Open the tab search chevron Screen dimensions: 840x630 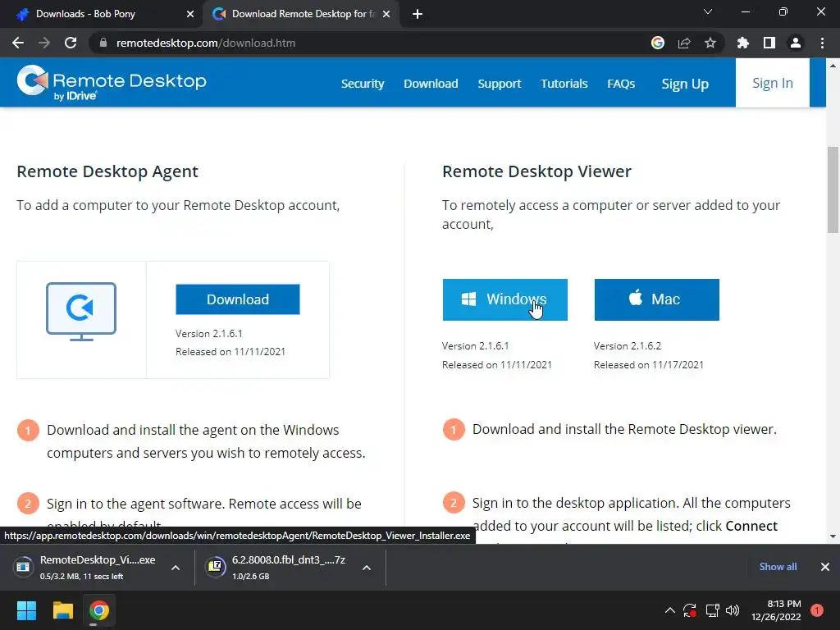click(x=708, y=11)
